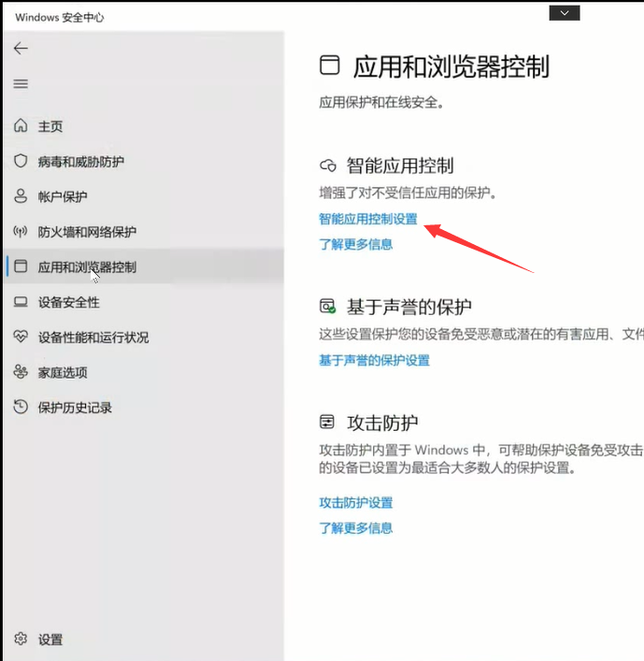644x661 pixels.
Task: Click the 基于声誉的保护 section heading
Action: 409,307
